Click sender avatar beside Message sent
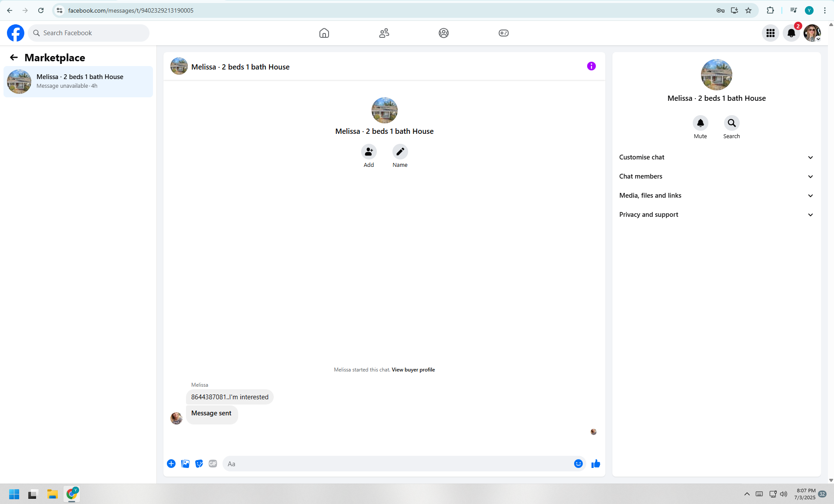Screen dimensions: 834x504 (176, 418)
